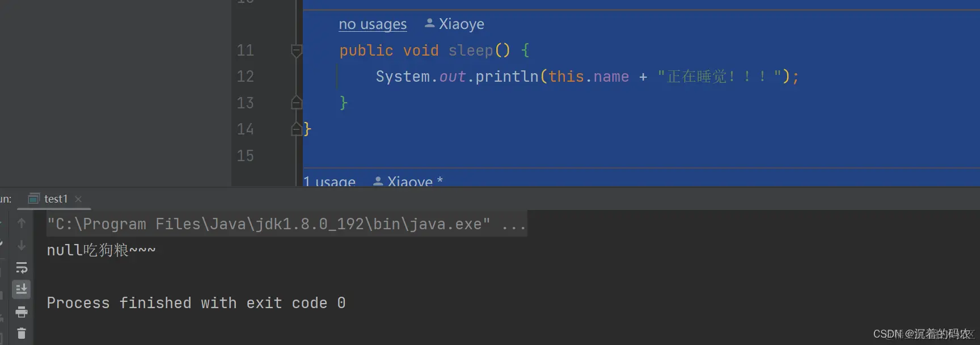Image resolution: width=980 pixels, height=345 pixels.
Task: Toggle Scroll to End in console
Action: tap(22, 289)
